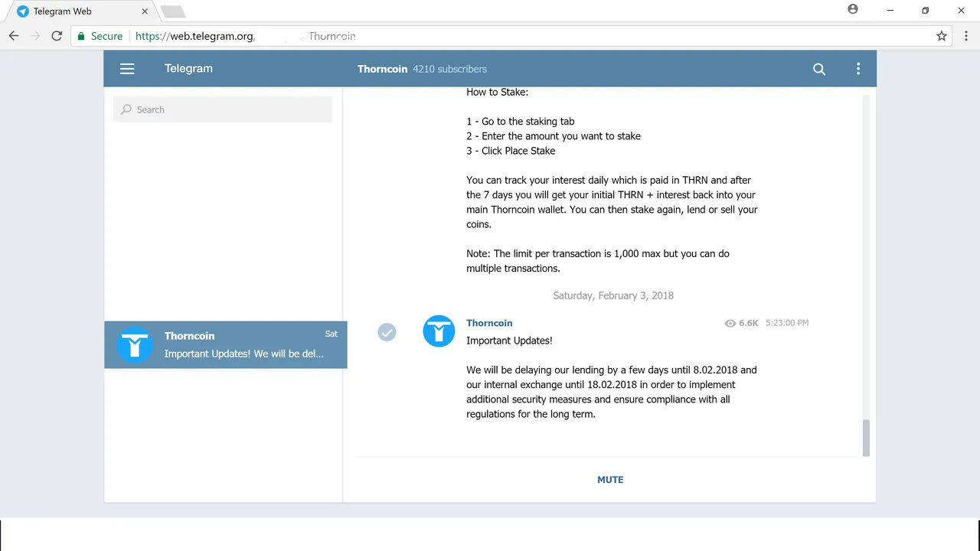Click the views eye icon showing 6.6K
980x551 pixels.
pyautogui.click(x=730, y=323)
